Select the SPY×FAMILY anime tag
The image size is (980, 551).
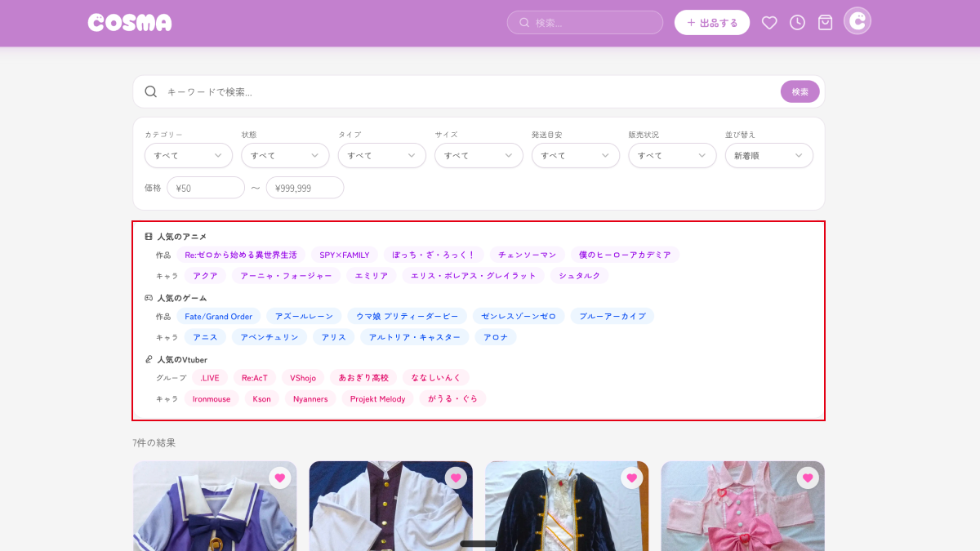[345, 254]
